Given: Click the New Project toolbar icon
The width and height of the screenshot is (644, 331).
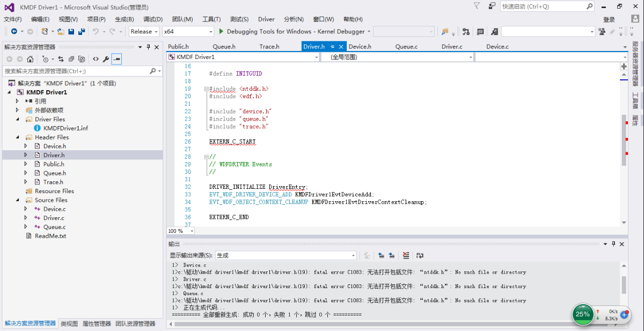Looking at the screenshot, I should coord(45,32).
